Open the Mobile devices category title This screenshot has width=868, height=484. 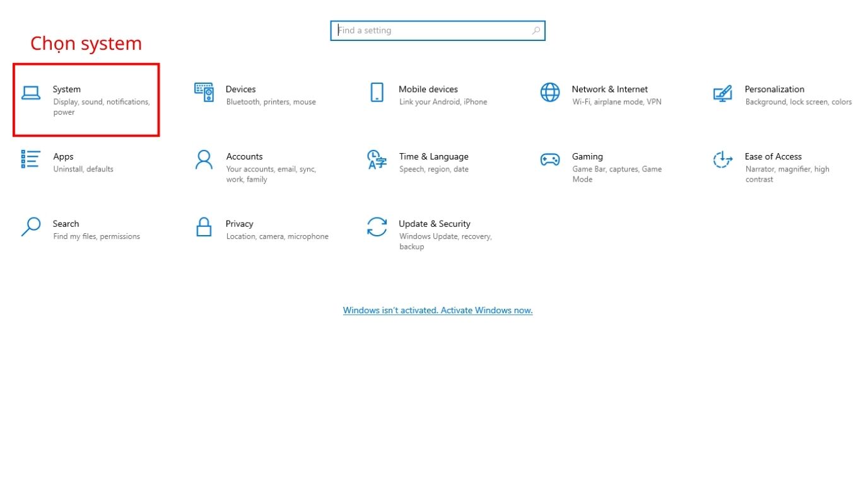(x=428, y=89)
